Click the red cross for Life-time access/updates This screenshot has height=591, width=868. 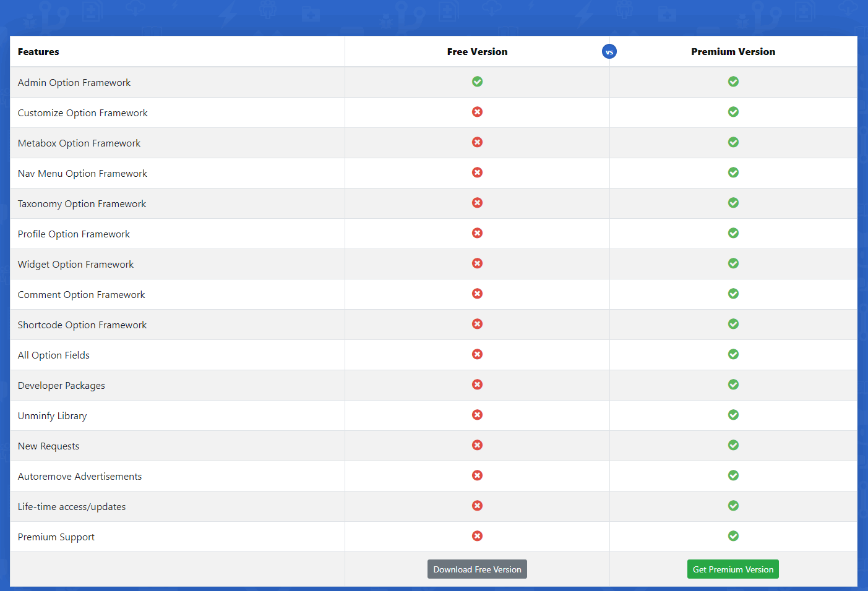point(478,506)
